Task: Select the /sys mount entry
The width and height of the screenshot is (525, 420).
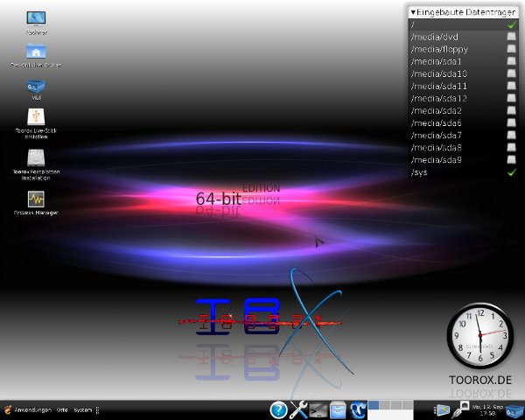Action: tap(419, 172)
